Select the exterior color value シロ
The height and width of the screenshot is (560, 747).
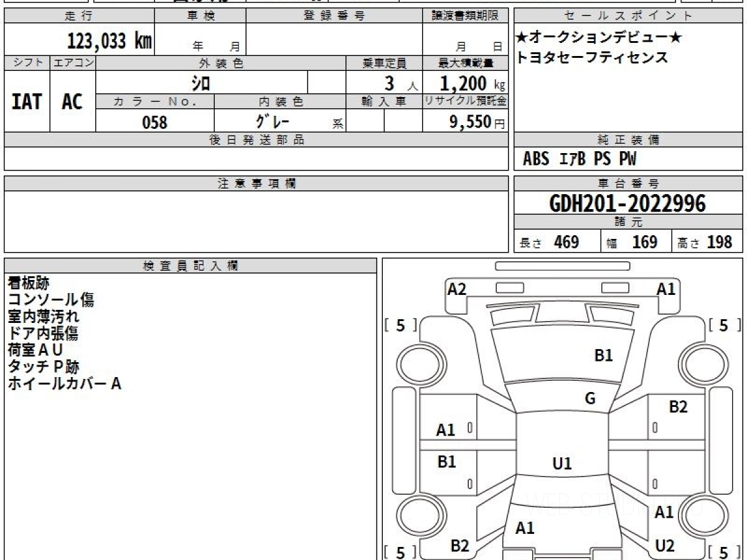200,83
